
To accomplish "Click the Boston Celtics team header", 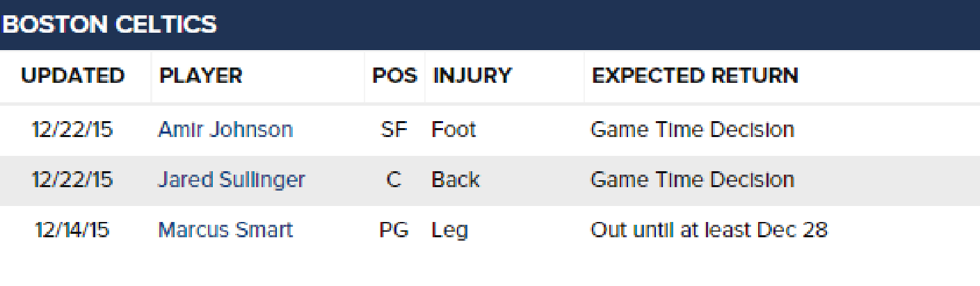I will 110,25.
